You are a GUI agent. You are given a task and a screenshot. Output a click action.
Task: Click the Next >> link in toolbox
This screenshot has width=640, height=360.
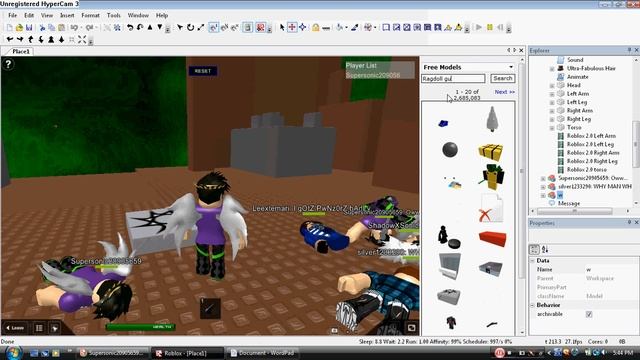pos(504,92)
